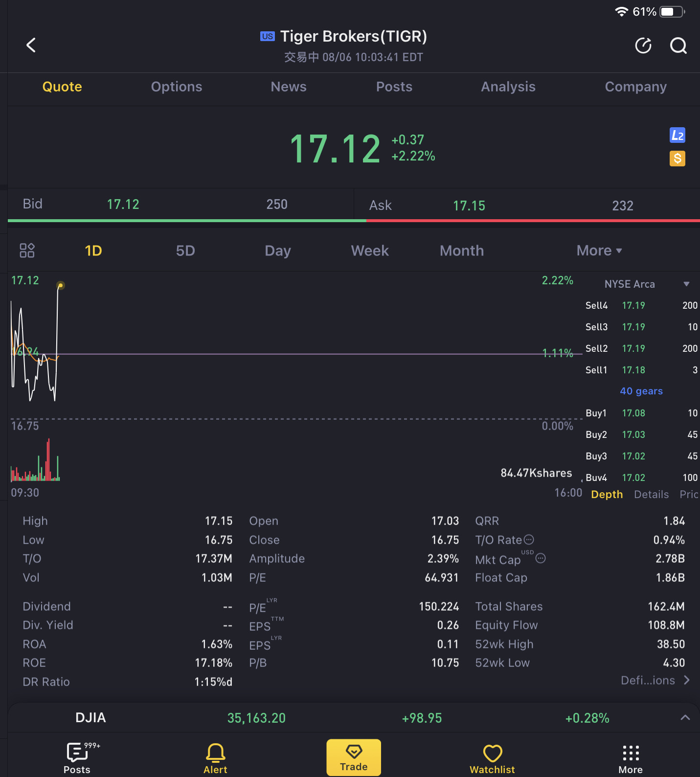
Task: Switch to the Options tab
Action: (177, 87)
